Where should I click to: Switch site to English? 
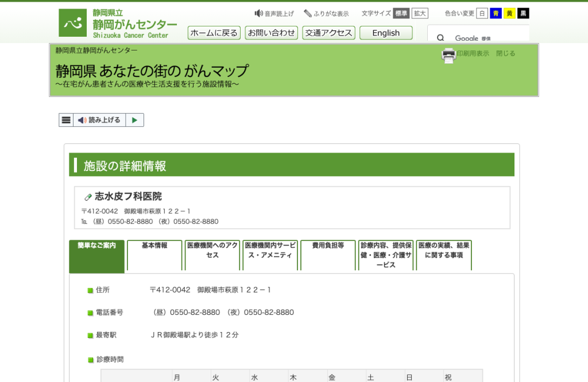(x=386, y=33)
